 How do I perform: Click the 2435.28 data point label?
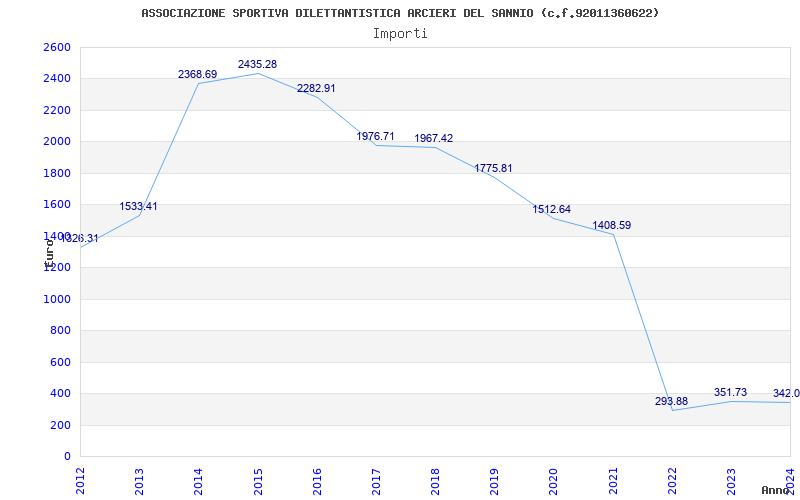click(257, 64)
